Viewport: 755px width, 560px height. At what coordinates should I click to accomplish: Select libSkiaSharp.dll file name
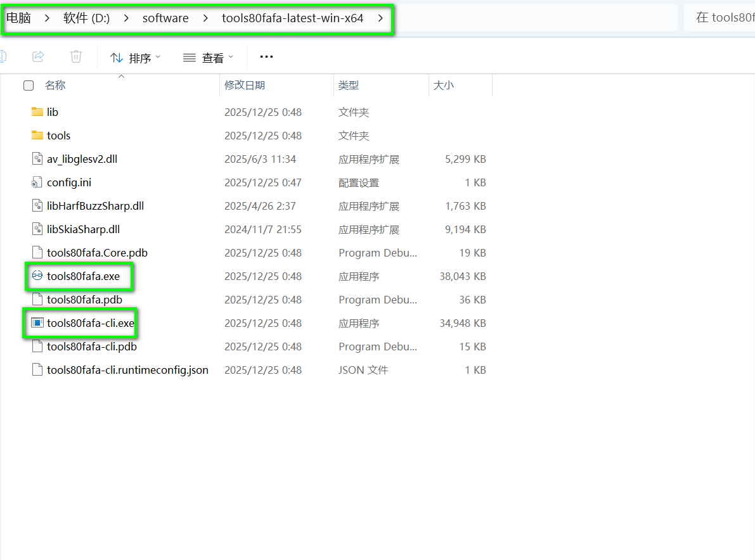coord(83,229)
